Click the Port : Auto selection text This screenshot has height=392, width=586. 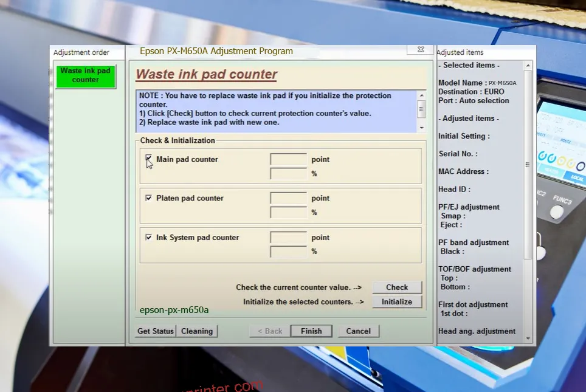(474, 100)
